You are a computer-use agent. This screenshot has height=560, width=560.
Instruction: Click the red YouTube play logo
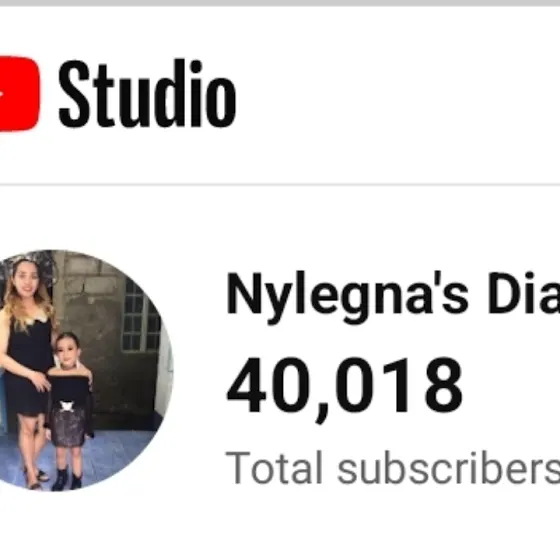19,94
